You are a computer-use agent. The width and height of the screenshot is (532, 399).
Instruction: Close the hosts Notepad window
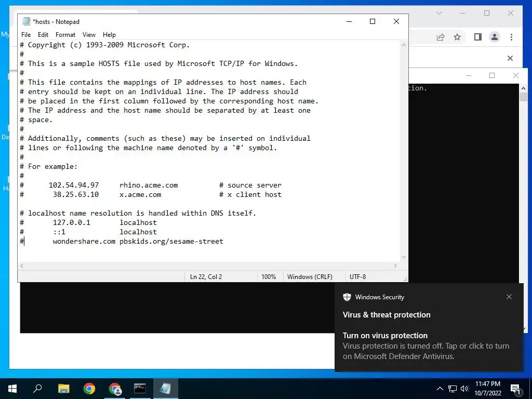coord(396,21)
